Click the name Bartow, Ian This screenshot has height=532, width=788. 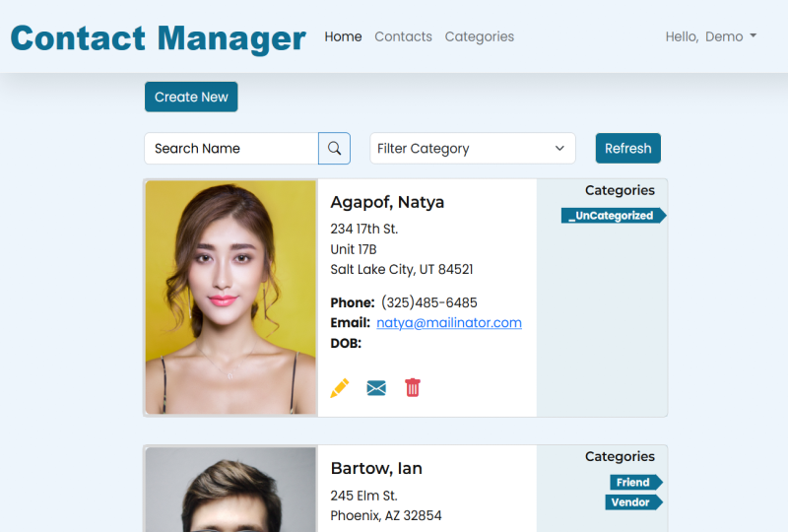pyautogui.click(x=376, y=468)
